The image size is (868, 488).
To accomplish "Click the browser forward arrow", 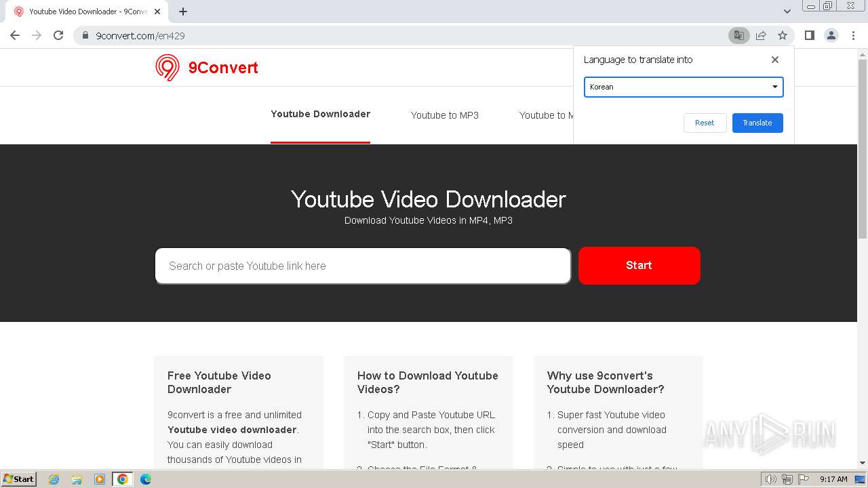I will pyautogui.click(x=37, y=35).
